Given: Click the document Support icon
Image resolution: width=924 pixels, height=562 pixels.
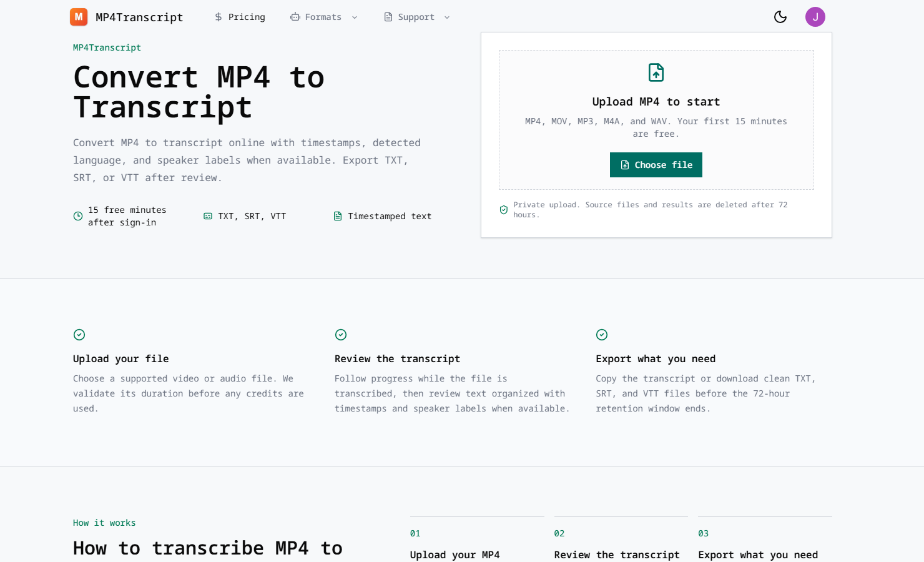Looking at the screenshot, I should (x=388, y=17).
